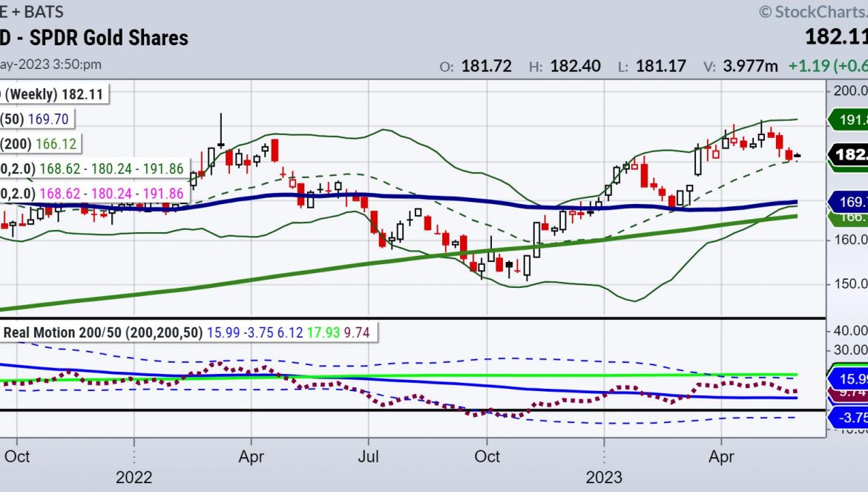Click the 200.0 price axis label
Image resolution: width=868 pixels, height=492 pixels.
click(x=851, y=91)
